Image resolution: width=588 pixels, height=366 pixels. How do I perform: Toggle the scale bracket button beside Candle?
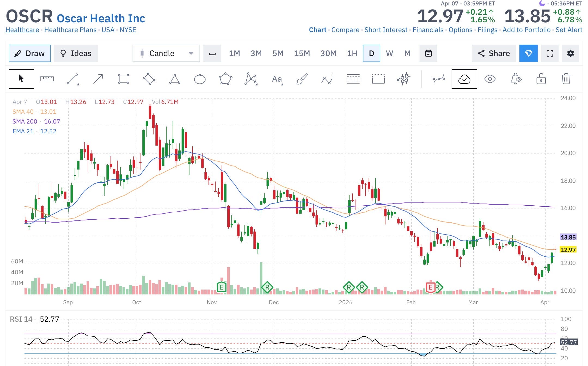pos(212,53)
